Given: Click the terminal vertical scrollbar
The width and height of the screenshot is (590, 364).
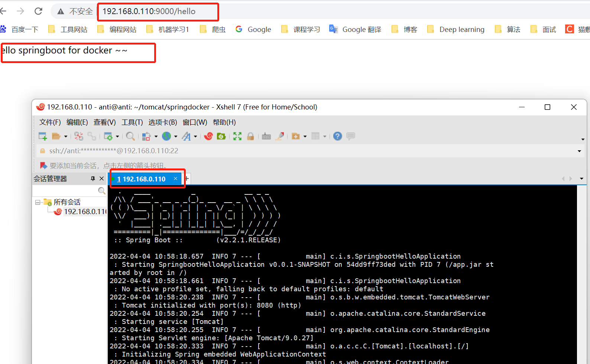Looking at the screenshot, I should point(581,275).
